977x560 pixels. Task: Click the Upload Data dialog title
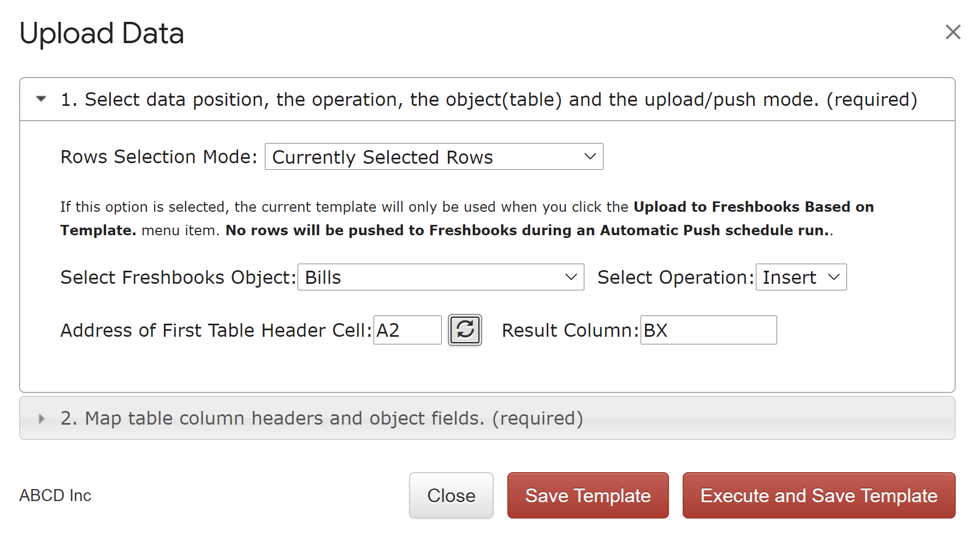pyautogui.click(x=102, y=33)
